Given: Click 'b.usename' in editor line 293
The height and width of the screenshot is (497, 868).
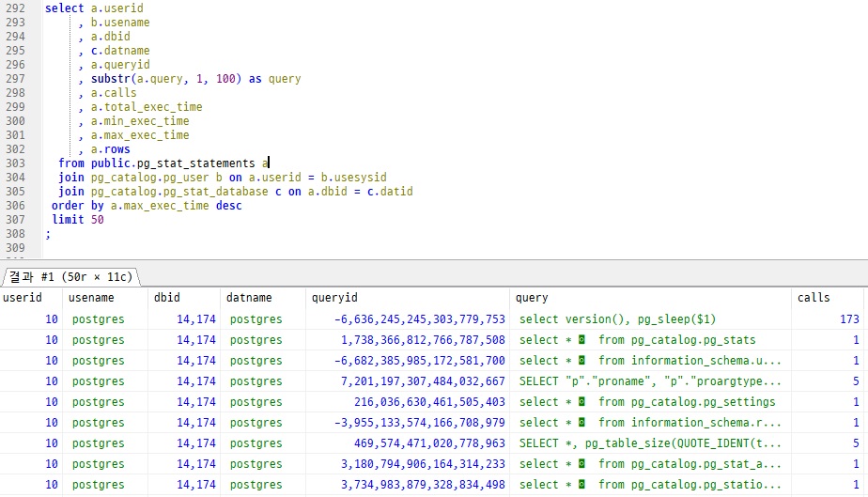Looking at the screenshot, I should click(120, 23).
